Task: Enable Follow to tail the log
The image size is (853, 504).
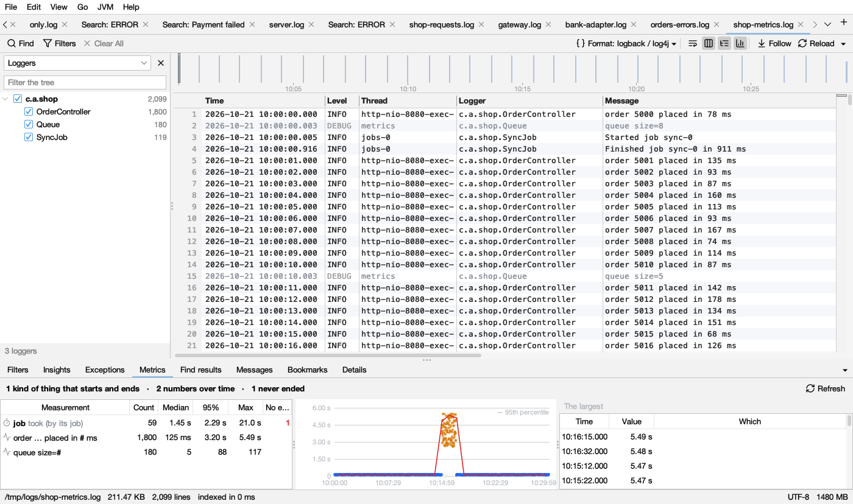Action: click(x=774, y=43)
